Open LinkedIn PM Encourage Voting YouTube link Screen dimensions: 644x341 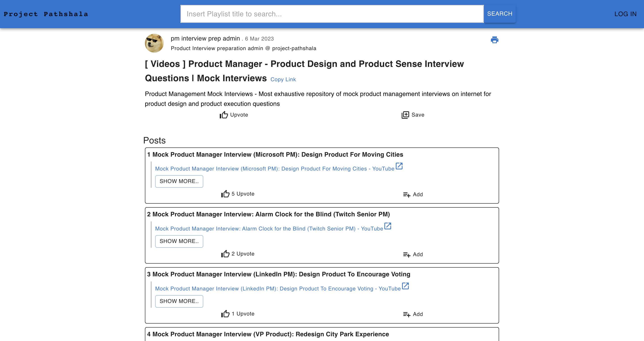(x=278, y=289)
